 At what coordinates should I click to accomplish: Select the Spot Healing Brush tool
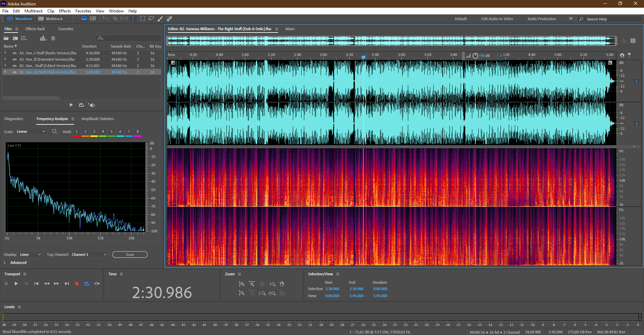pos(169,18)
